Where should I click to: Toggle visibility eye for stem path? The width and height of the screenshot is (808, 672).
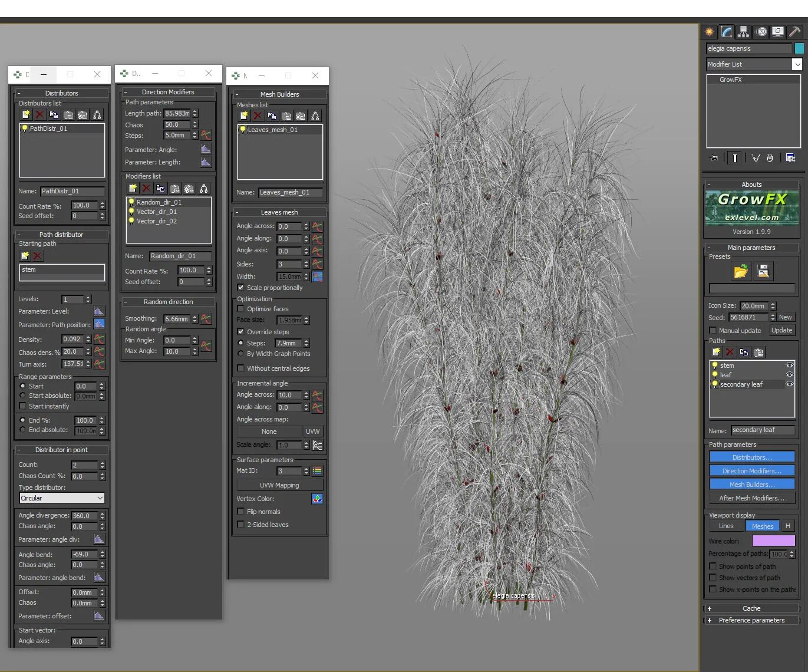(x=790, y=365)
